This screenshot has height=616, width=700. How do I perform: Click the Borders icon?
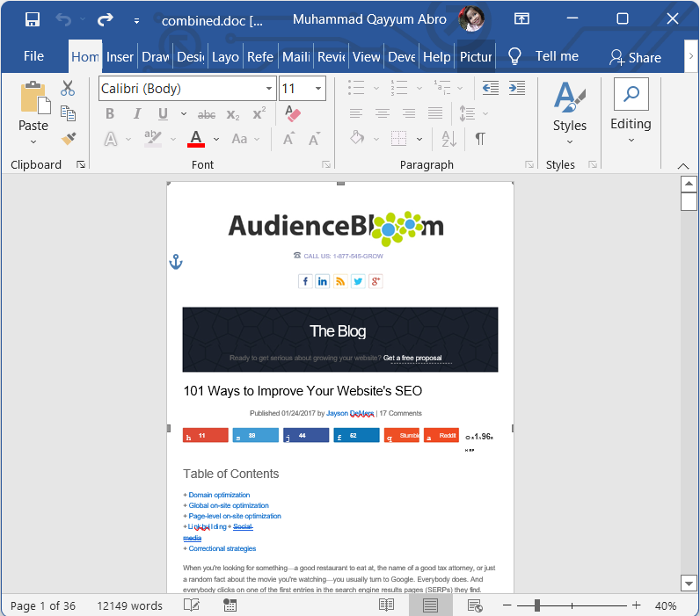[x=398, y=138]
